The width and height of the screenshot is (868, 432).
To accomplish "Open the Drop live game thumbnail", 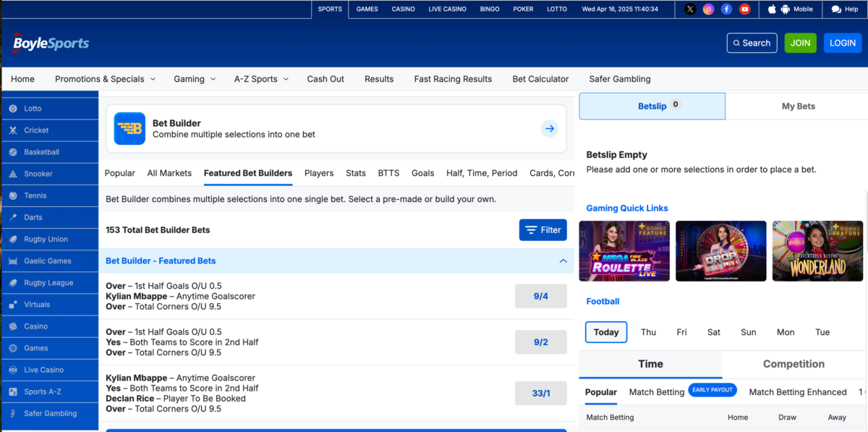I will pyautogui.click(x=720, y=251).
